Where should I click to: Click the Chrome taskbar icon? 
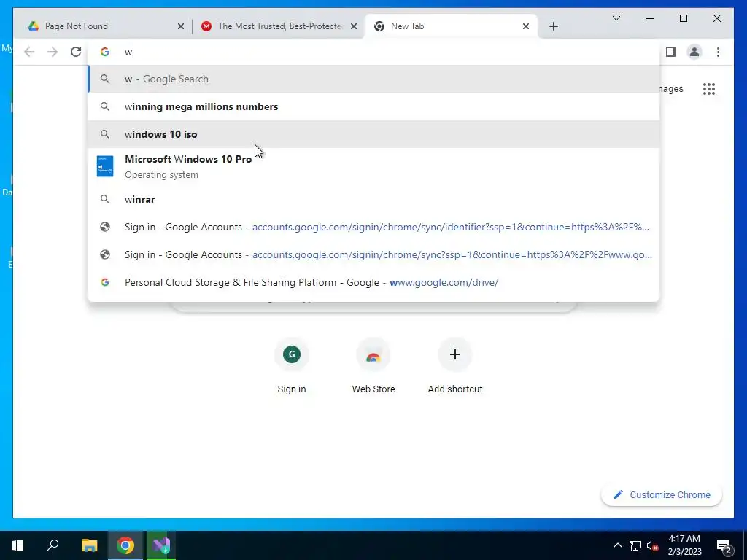pyautogui.click(x=125, y=545)
